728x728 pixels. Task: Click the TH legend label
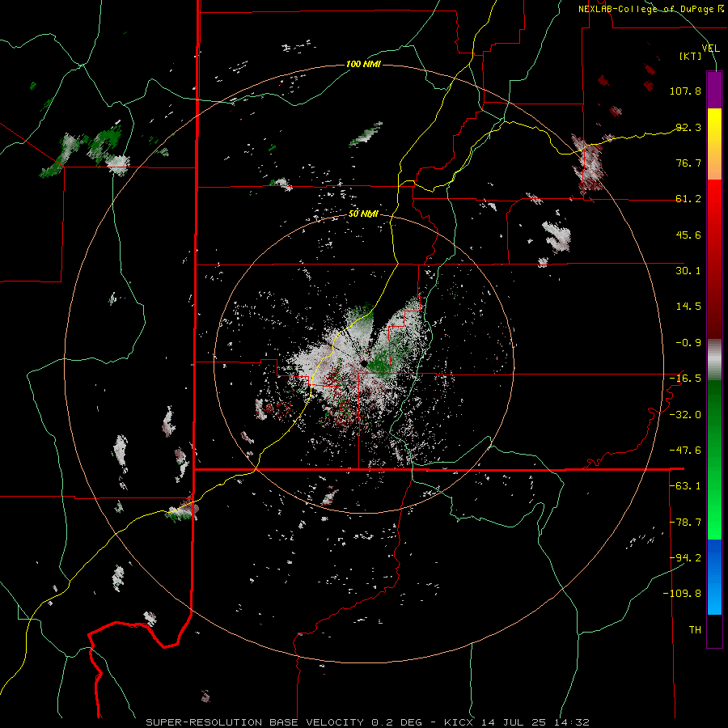click(695, 630)
